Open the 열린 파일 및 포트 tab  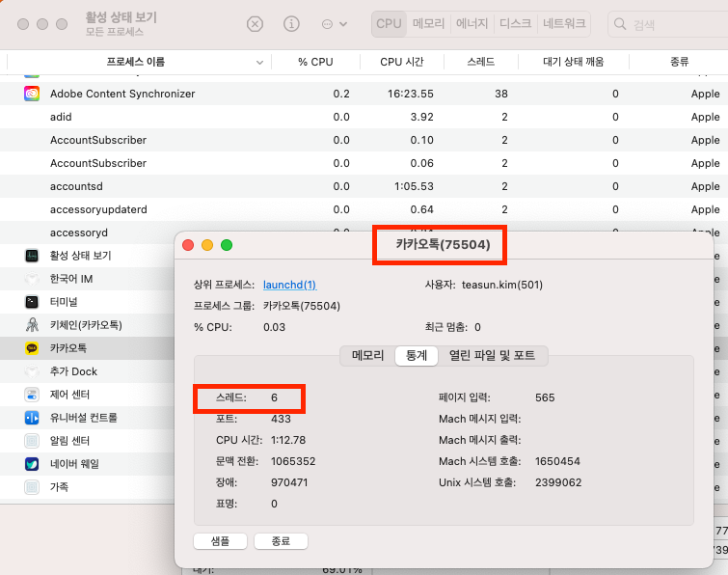[x=492, y=356]
